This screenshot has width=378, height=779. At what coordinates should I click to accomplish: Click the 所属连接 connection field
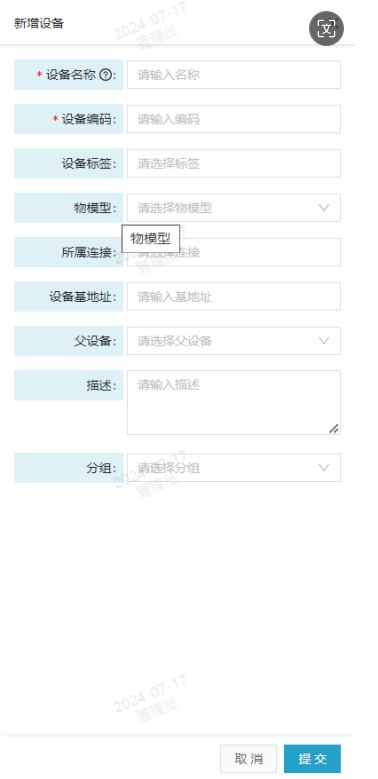click(234, 252)
